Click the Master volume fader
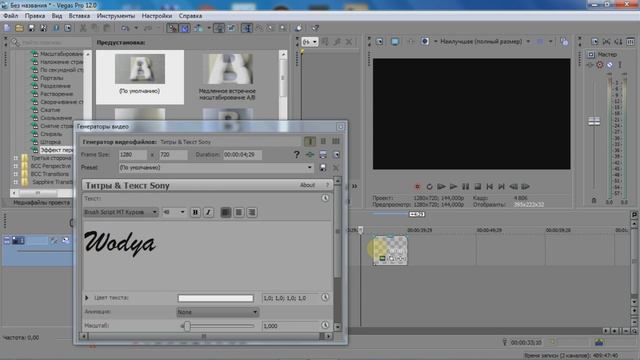This screenshot has height=360, width=640. 594,121
